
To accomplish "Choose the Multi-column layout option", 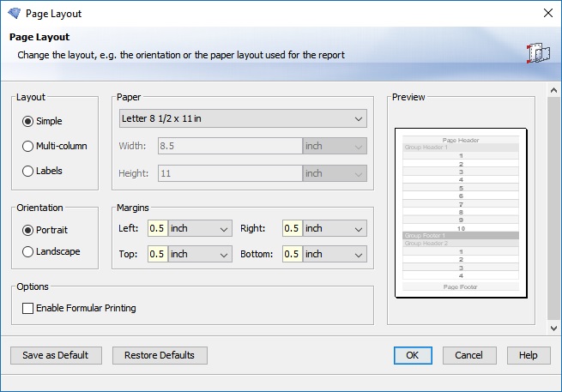I will click(28, 147).
